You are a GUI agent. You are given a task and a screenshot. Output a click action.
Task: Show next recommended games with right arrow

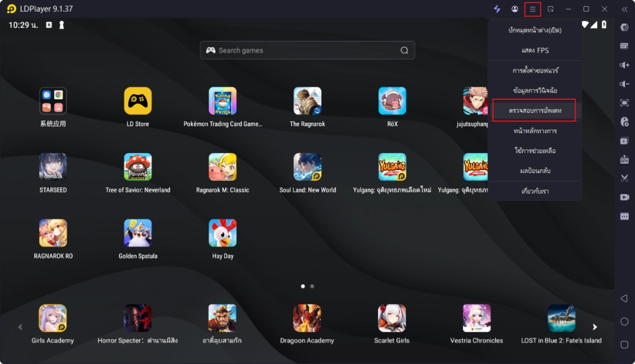(595, 327)
